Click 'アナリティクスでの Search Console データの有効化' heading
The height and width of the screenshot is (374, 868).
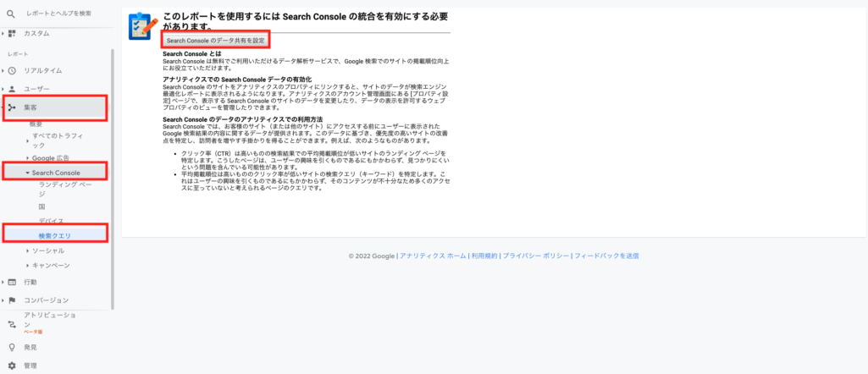click(x=237, y=80)
